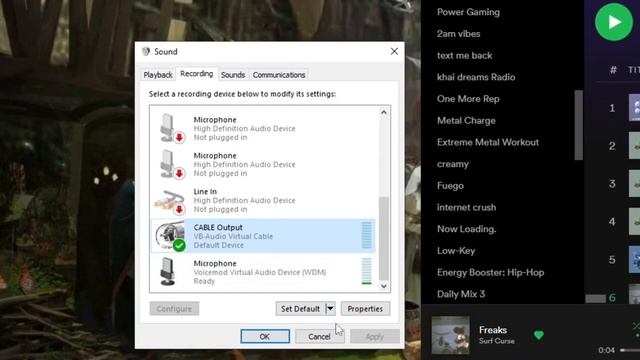This screenshot has height=360, width=640.
Task: Select track number 1 in Spotify
Action: 612,108
